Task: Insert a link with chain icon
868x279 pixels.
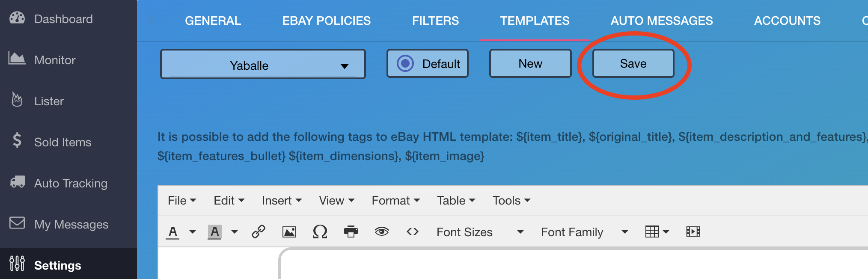Action: pyautogui.click(x=259, y=232)
